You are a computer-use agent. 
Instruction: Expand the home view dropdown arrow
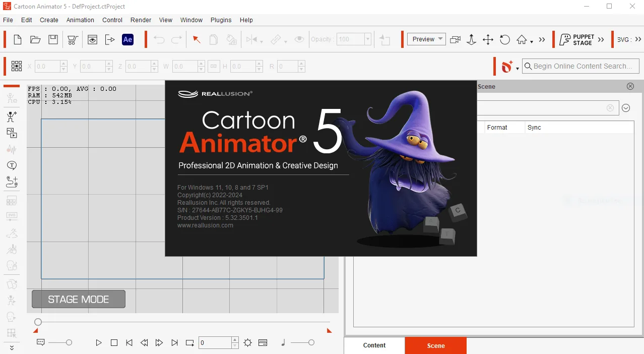pyautogui.click(x=532, y=42)
